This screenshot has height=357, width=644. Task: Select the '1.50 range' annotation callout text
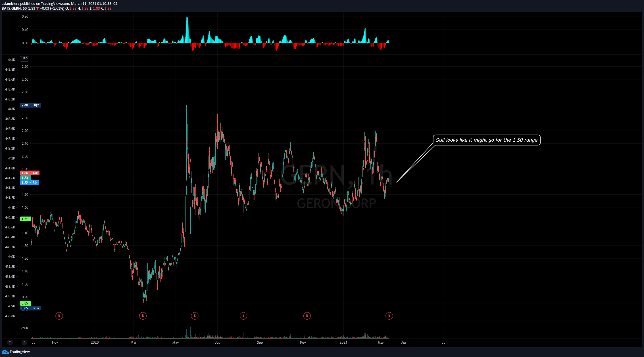(x=487, y=140)
